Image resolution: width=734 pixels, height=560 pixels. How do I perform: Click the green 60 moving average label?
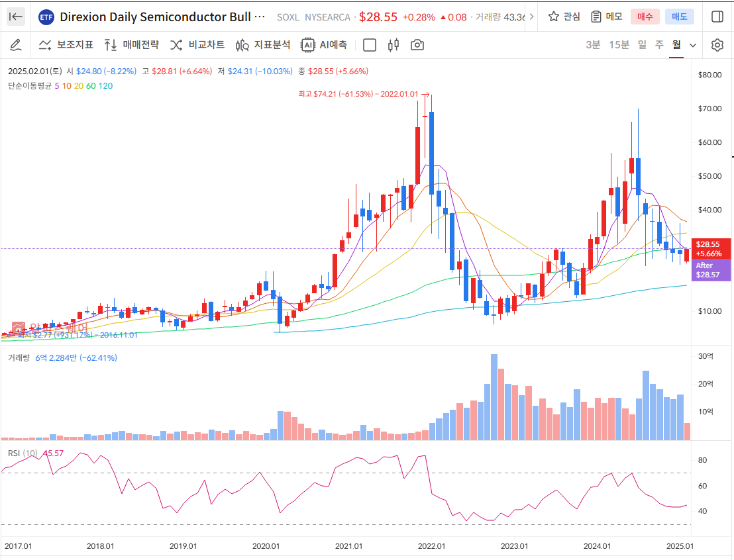(x=91, y=86)
